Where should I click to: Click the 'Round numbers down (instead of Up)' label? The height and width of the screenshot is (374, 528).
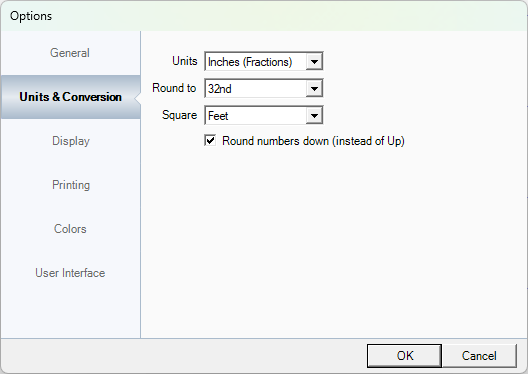(313, 141)
